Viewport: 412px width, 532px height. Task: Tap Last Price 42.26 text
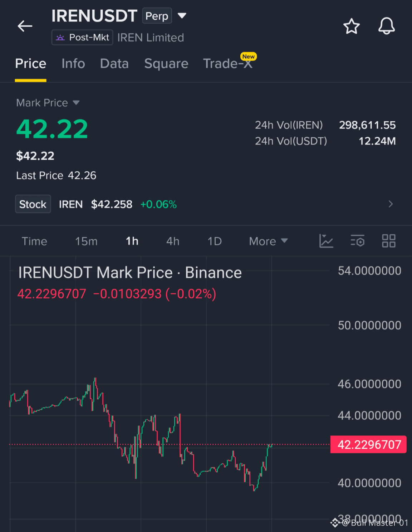[56, 175]
